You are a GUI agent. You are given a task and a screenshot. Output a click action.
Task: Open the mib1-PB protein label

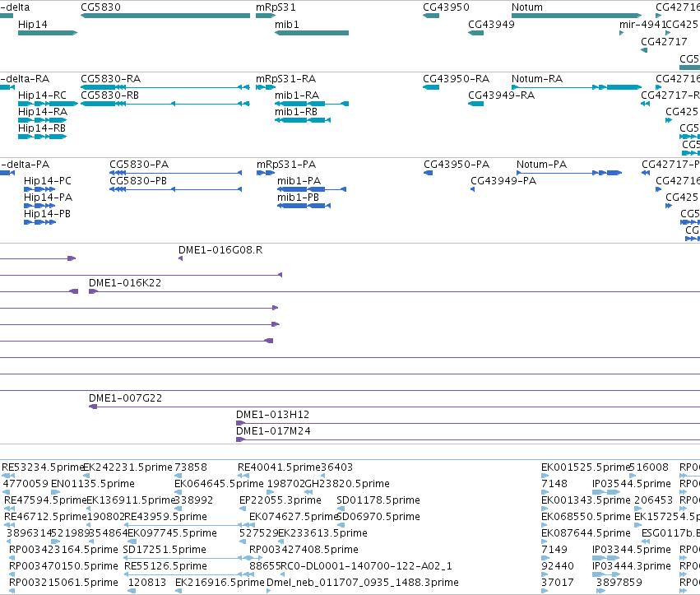point(299,198)
